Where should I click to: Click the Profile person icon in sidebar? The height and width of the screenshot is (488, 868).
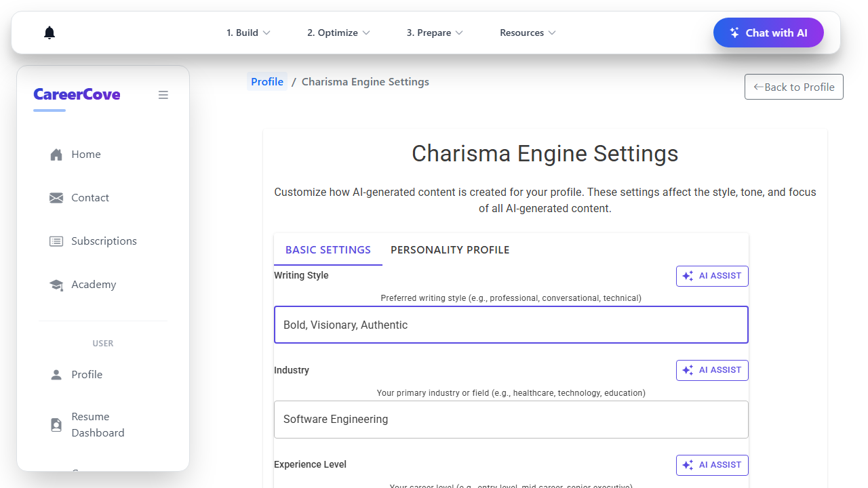pos(56,375)
